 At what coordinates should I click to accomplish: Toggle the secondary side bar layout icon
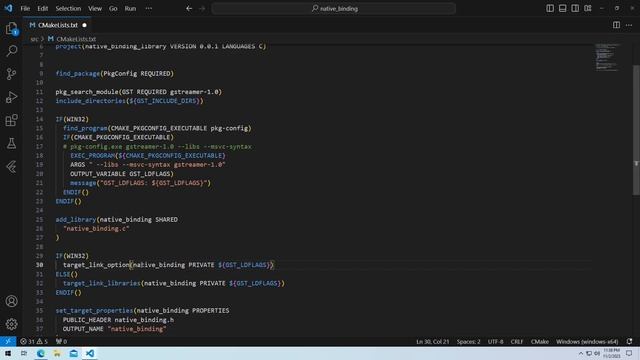click(x=575, y=8)
